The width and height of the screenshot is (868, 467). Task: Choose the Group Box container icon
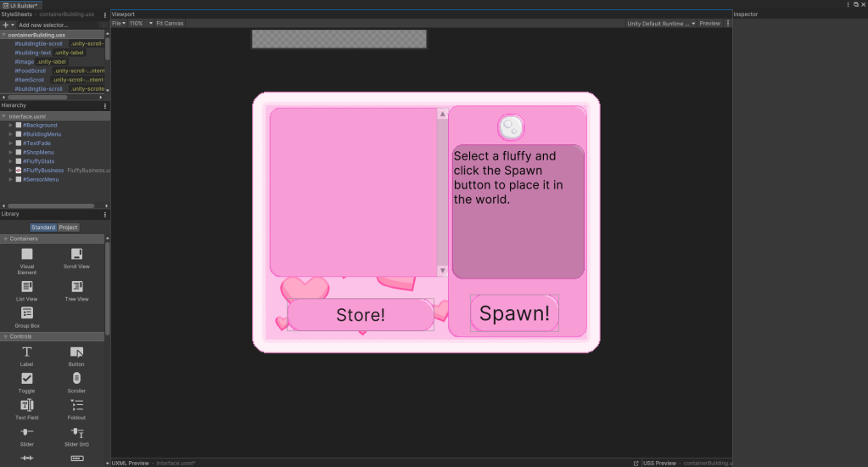(x=26, y=313)
